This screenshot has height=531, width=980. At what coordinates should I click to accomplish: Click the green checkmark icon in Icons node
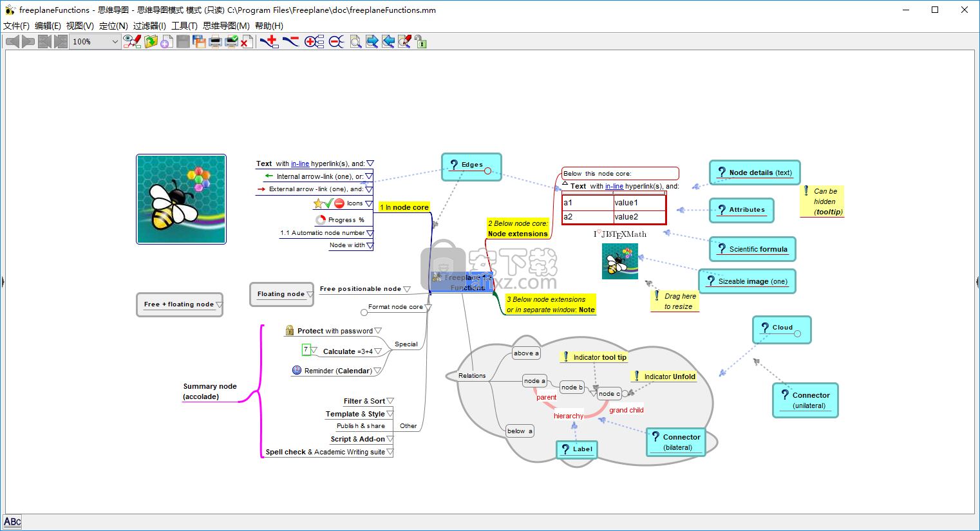(328, 203)
